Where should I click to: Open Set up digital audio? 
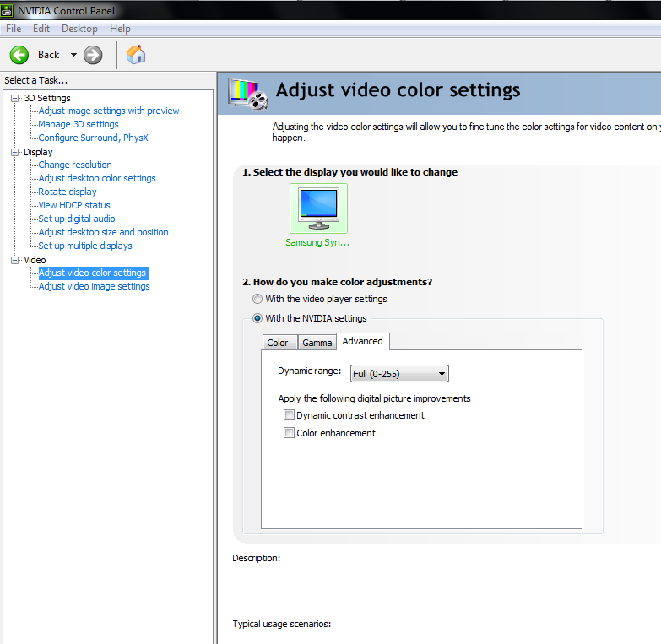[x=77, y=219]
